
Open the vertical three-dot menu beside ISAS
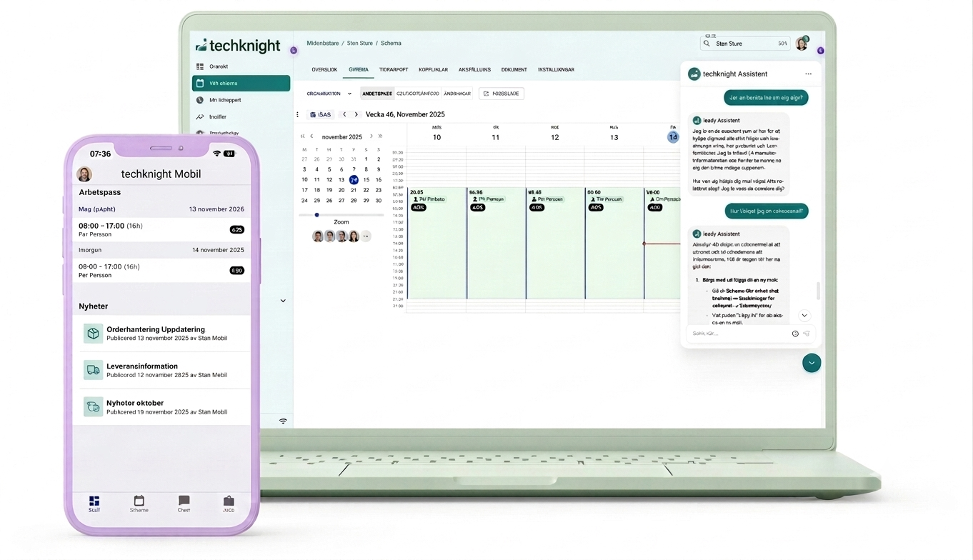click(x=298, y=114)
